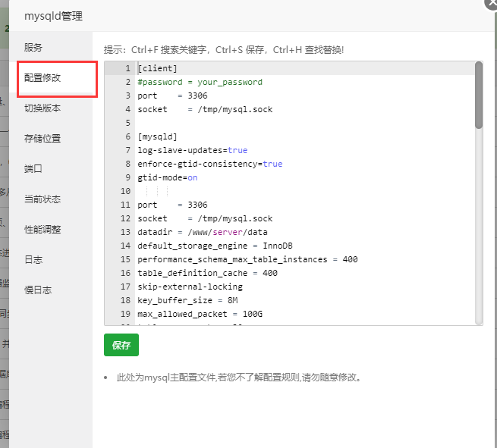Screen dimensions: 497x448
Task: Place cursor on [client] line
Action: 157,68
